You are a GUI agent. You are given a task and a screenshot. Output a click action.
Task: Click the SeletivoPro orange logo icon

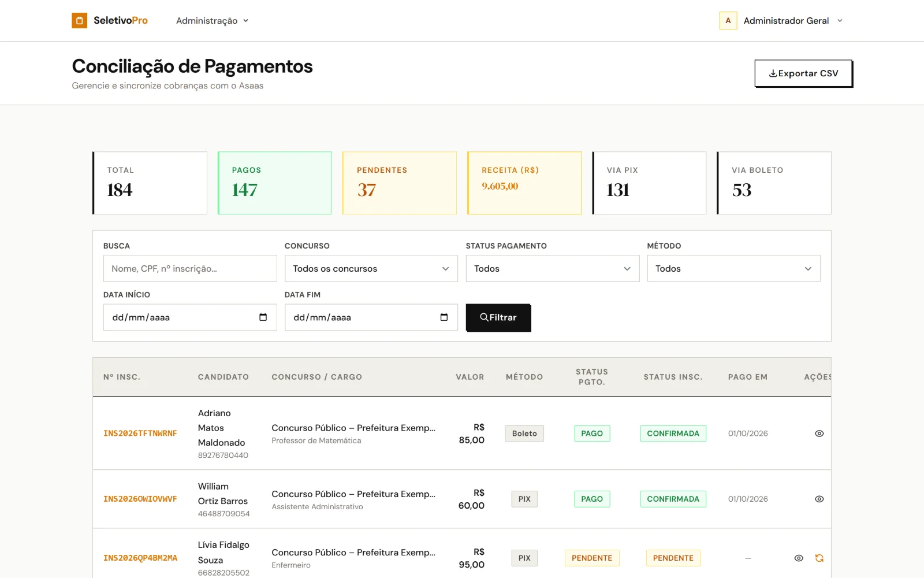[x=79, y=21]
